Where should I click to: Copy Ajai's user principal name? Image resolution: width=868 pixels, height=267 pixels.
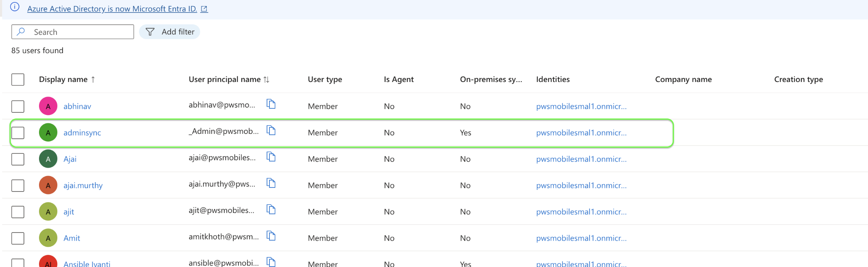point(271,157)
